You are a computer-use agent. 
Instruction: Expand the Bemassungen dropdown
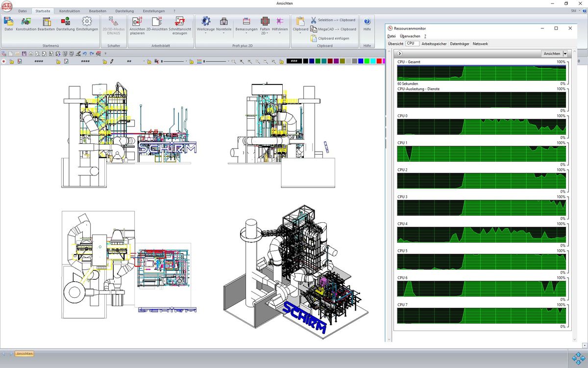pos(246,26)
